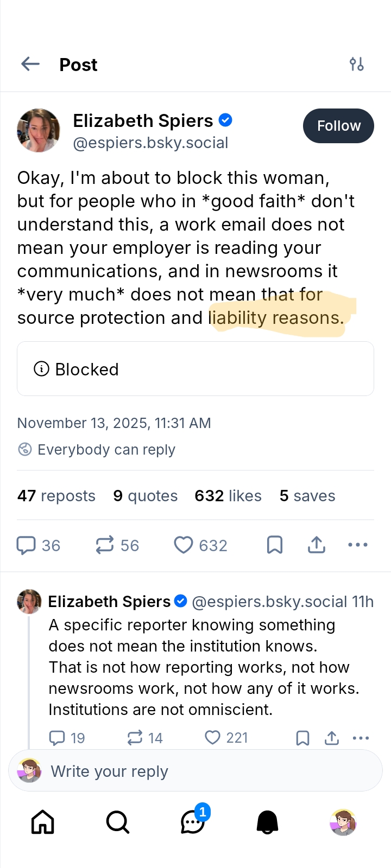Open more options on the reply post

[x=361, y=738]
